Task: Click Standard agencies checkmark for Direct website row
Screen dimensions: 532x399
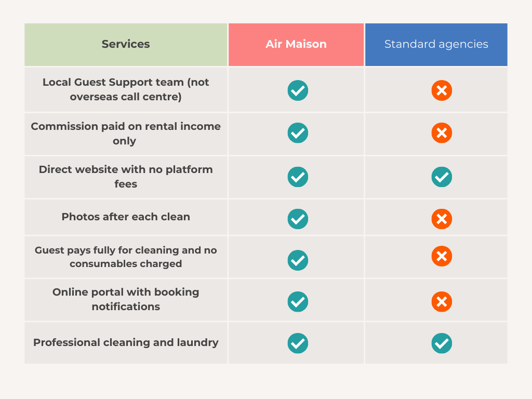Action: pyautogui.click(x=442, y=177)
